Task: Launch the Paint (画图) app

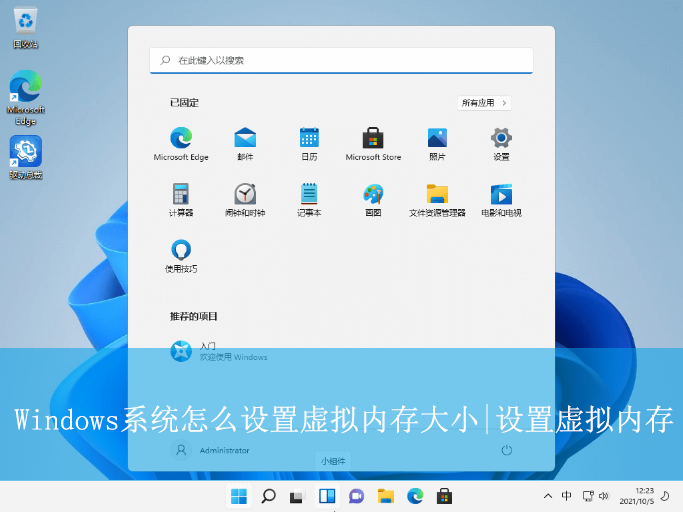Action: pyautogui.click(x=373, y=200)
